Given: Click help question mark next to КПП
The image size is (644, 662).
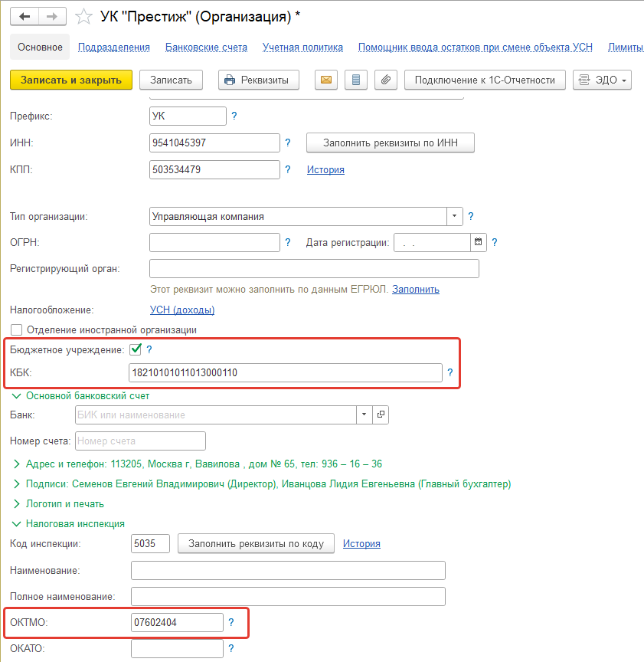Looking at the screenshot, I should tap(288, 169).
